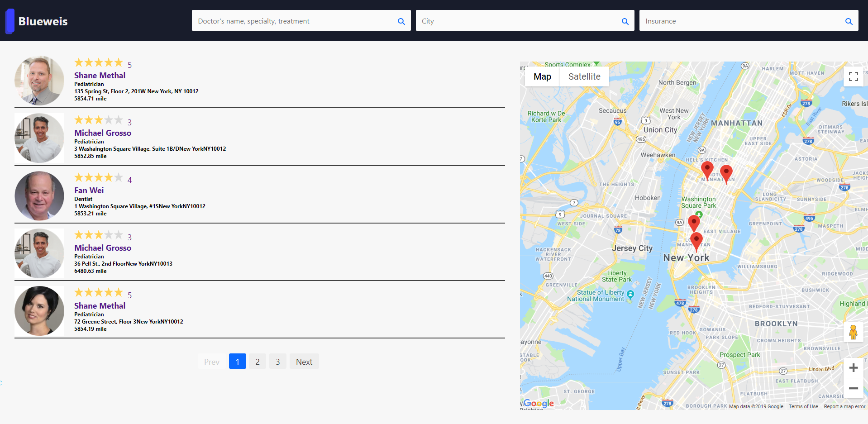
Task: Click the Street View pegman icon
Action: 853,333
